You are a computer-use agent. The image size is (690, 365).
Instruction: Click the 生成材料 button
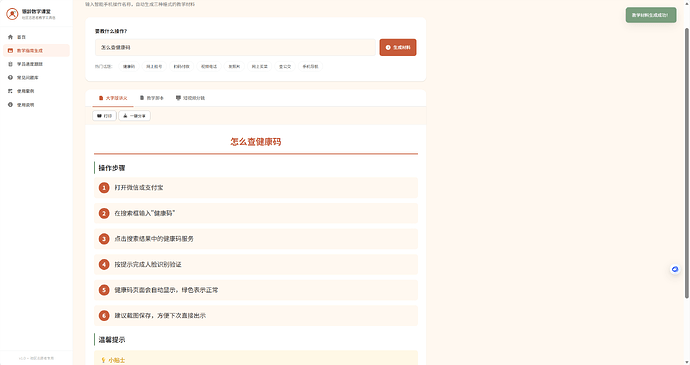pos(398,48)
